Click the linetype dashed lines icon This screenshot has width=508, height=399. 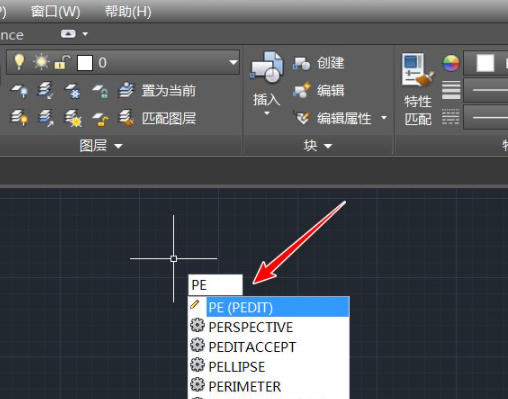(x=451, y=117)
